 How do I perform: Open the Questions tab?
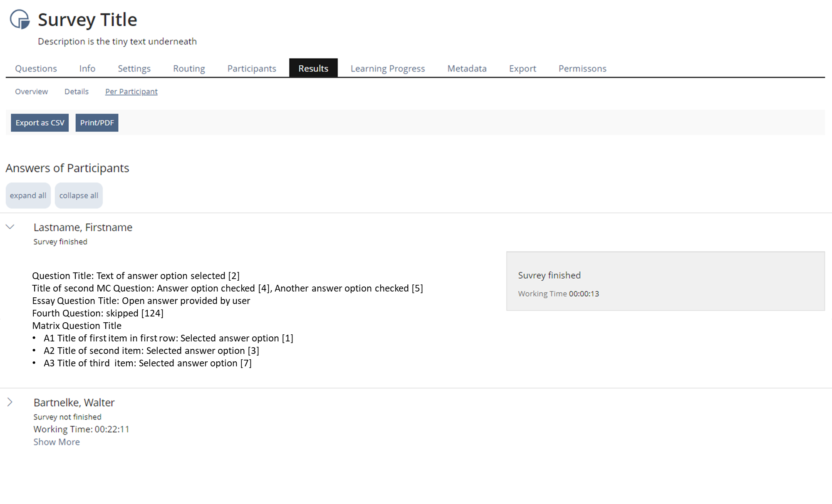coord(36,69)
